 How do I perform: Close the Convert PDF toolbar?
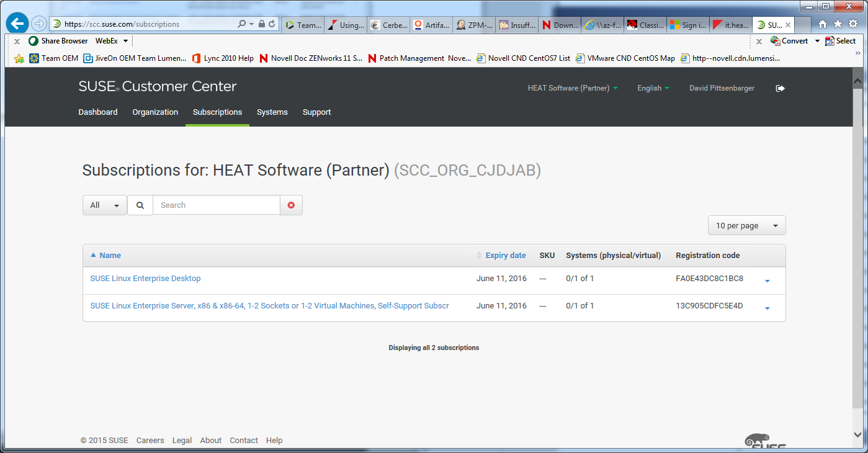click(759, 41)
